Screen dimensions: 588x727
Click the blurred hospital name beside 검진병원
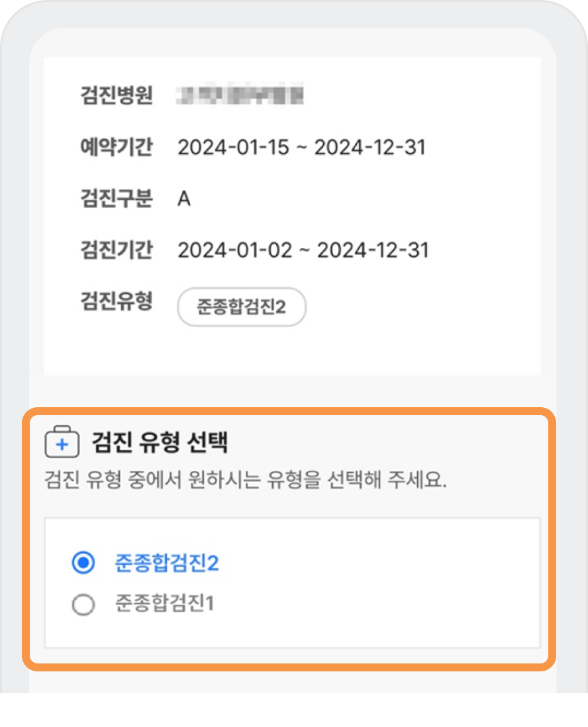point(240,95)
